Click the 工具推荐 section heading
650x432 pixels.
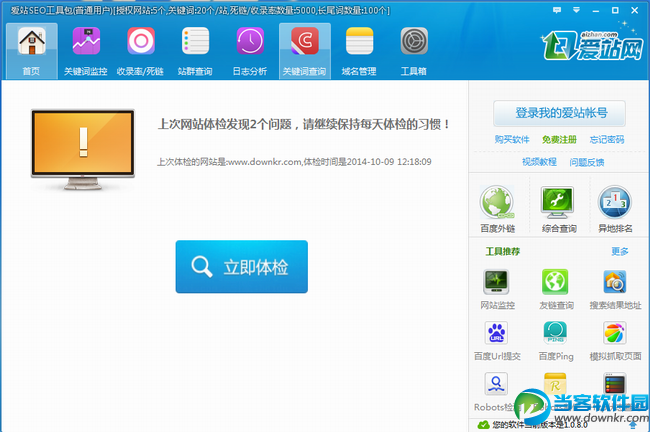point(502,252)
